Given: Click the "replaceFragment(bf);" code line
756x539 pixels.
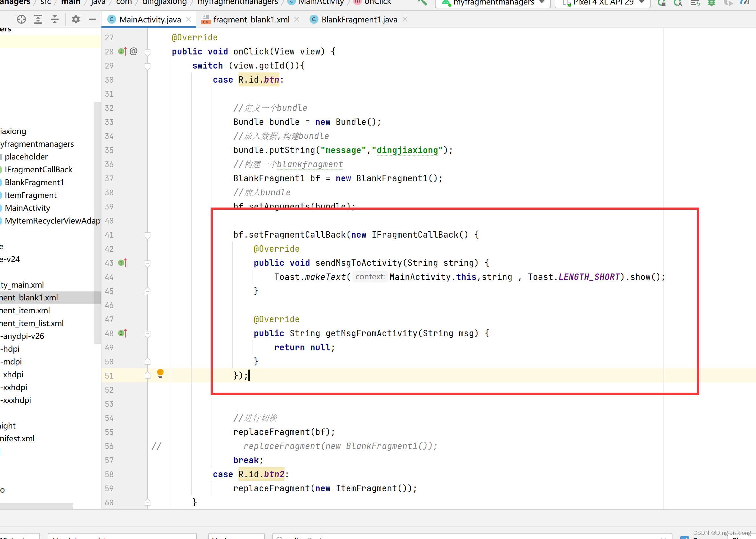Looking at the screenshot, I should pyautogui.click(x=284, y=432).
